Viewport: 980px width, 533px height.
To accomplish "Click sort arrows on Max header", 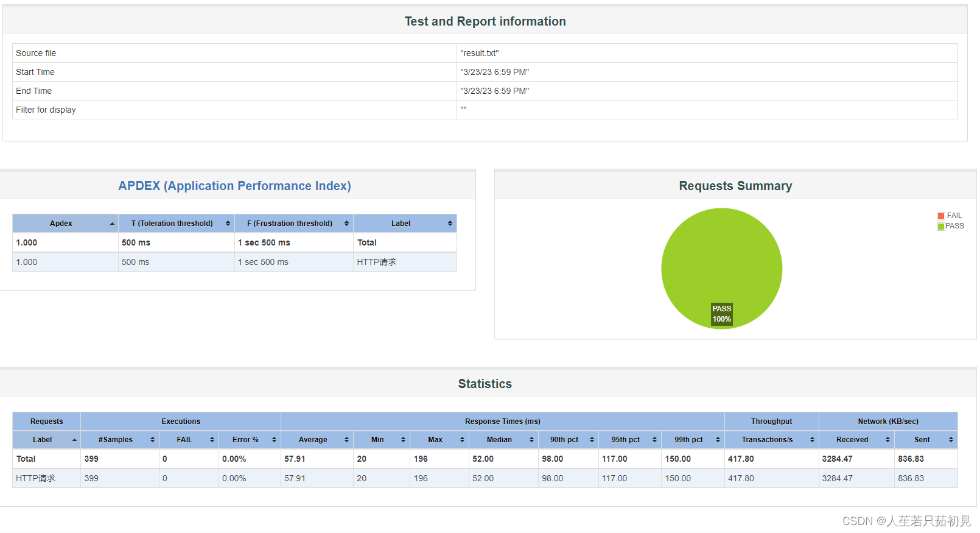I will 462,440.
